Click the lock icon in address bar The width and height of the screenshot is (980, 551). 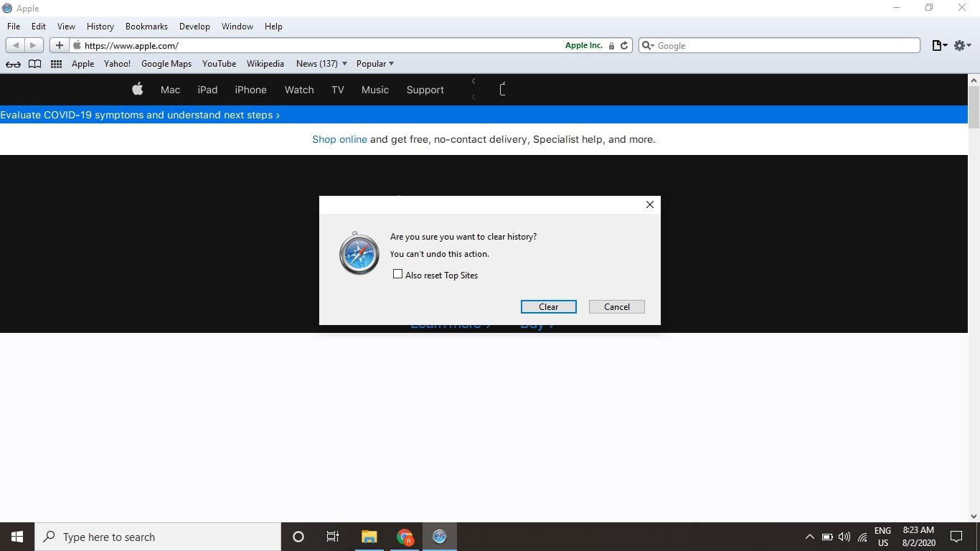coord(611,46)
